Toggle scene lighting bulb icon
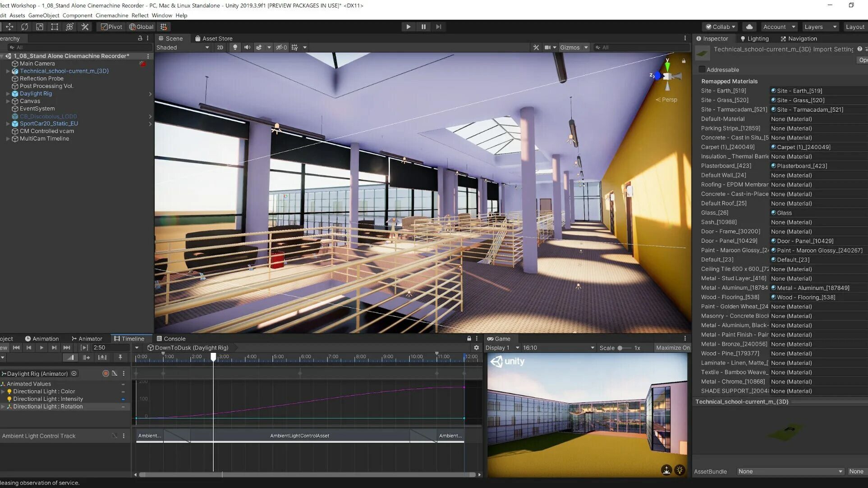This screenshot has width=868, height=488. [235, 47]
